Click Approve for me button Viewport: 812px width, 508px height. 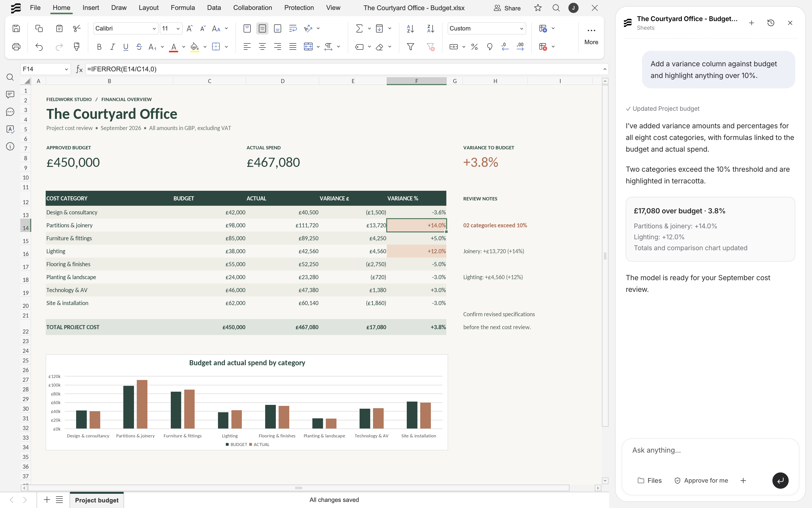(701, 481)
